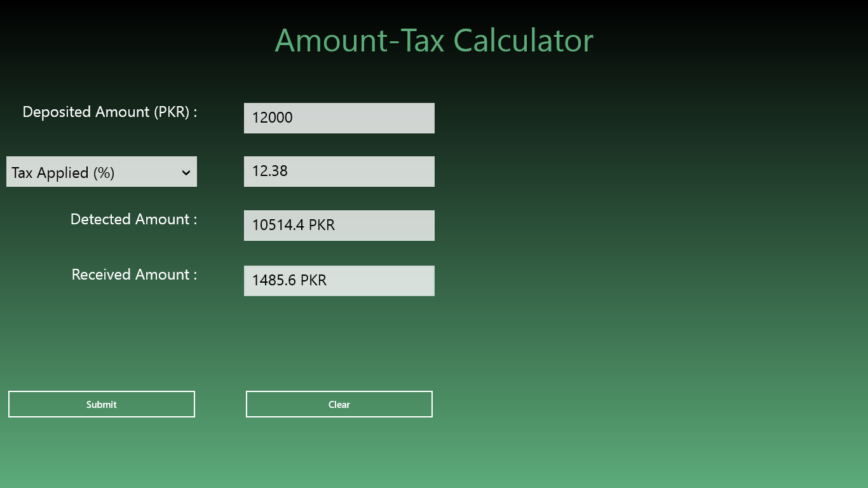Click the number 12000 in the deposit box
The height and width of the screenshot is (488, 868).
(x=272, y=118)
